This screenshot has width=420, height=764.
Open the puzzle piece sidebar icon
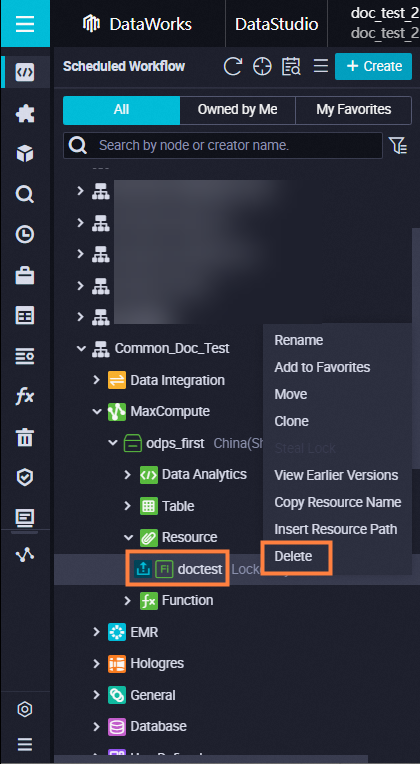click(x=25, y=114)
